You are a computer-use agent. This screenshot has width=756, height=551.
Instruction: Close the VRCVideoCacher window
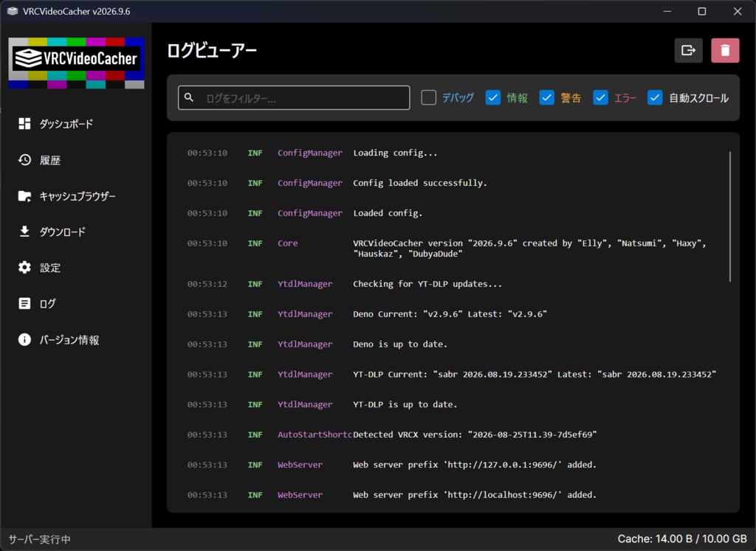738,11
